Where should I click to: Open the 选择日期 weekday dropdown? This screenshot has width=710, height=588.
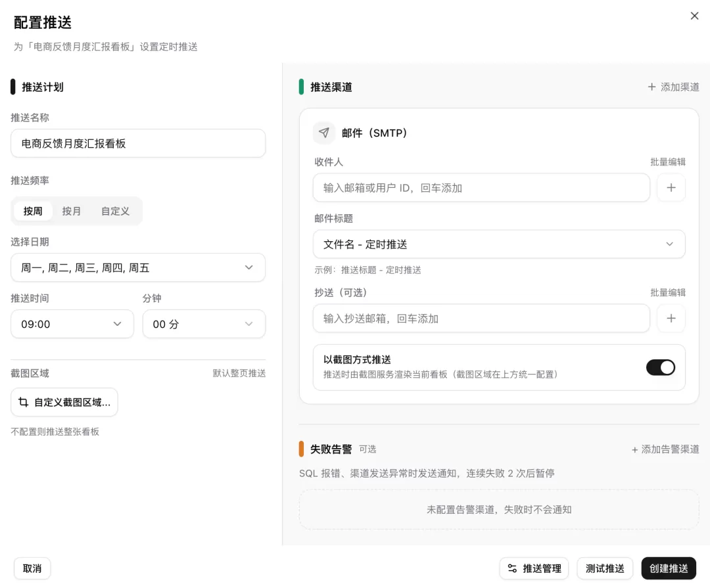tap(138, 267)
